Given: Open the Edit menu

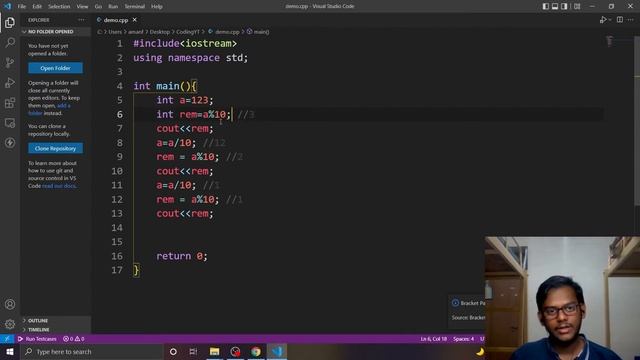Looking at the screenshot, I should coord(37,6).
